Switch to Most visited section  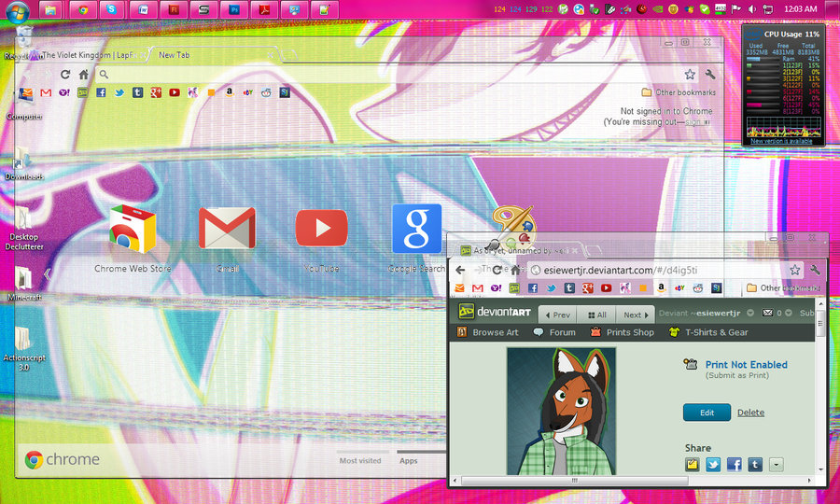(360, 461)
